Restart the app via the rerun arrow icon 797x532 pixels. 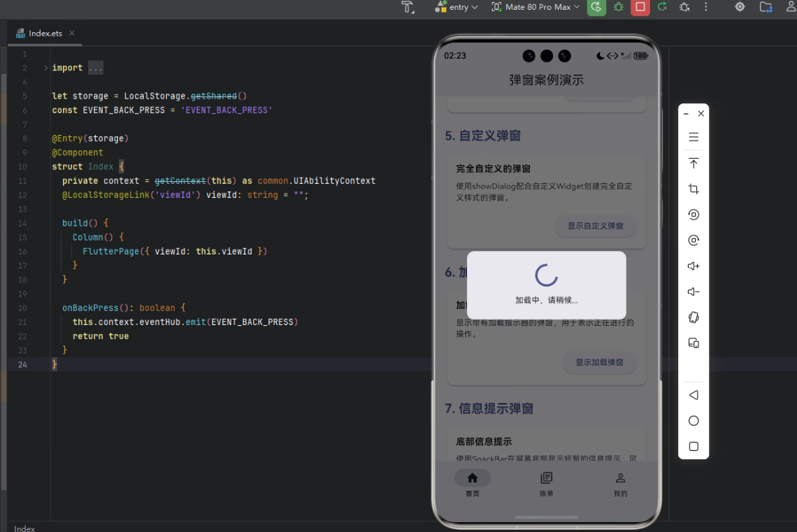tap(661, 7)
